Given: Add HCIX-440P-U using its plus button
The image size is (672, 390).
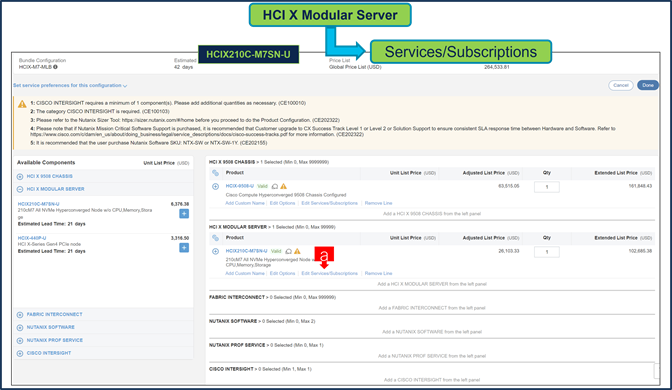Looking at the screenshot, I should (x=184, y=248).
